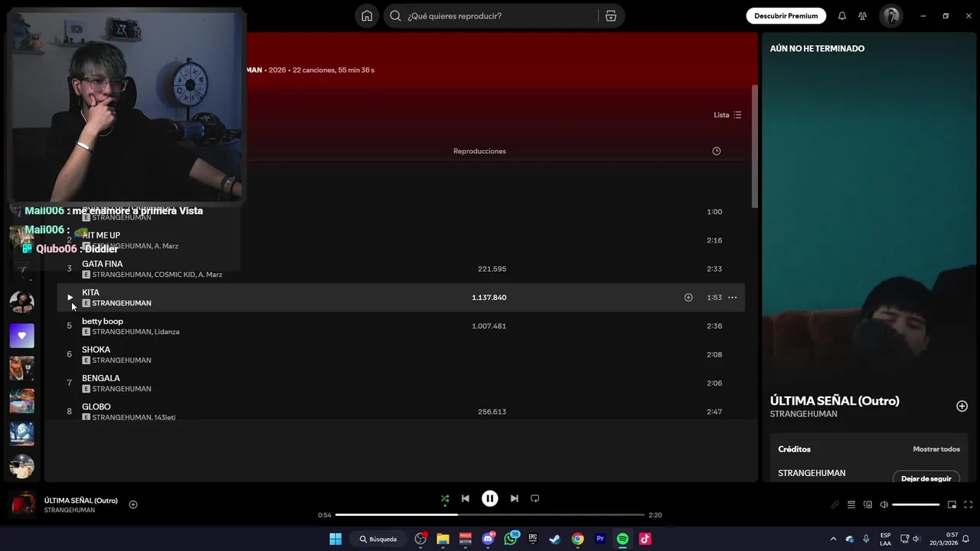Image resolution: width=980 pixels, height=551 pixels.
Task: Open Voicemeeter from taskbar
Action: (465, 539)
